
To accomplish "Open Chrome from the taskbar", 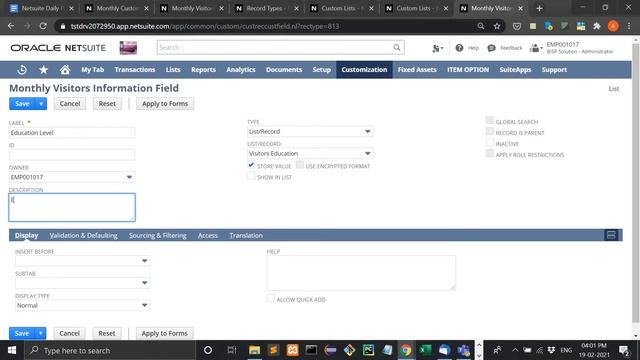I will tap(406, 350).
